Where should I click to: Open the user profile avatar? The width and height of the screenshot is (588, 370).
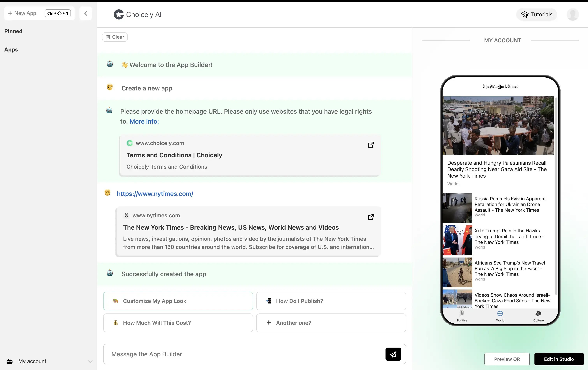[573, 14]
